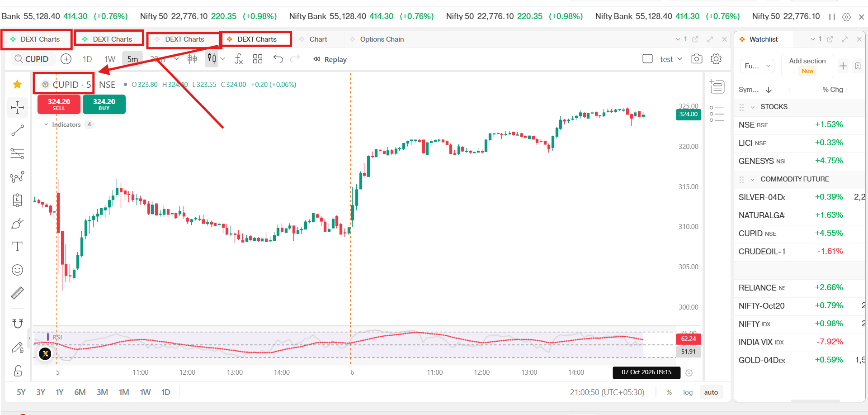Open the indicators fx menu
The image size is (868, 415).
click(x=239, y=59)
